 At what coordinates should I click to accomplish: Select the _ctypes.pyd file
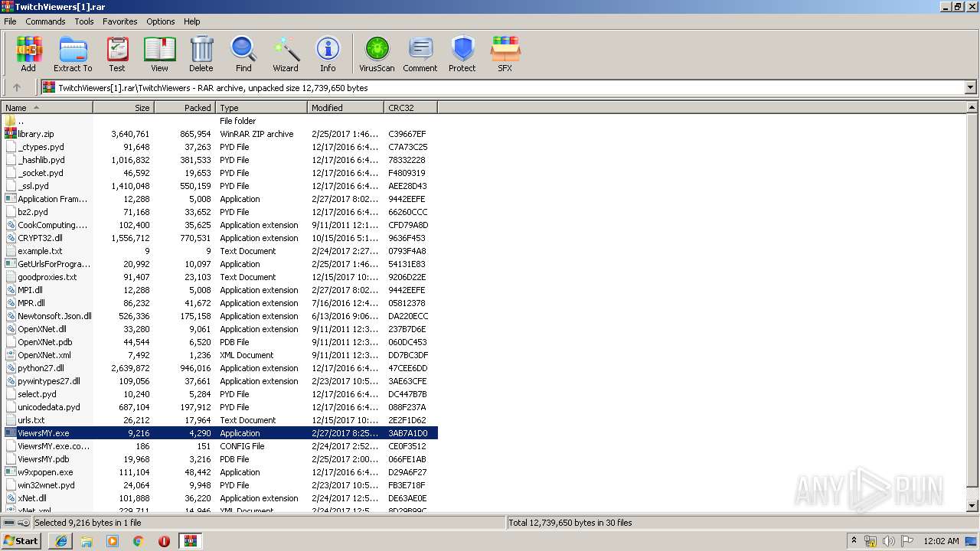41,147
